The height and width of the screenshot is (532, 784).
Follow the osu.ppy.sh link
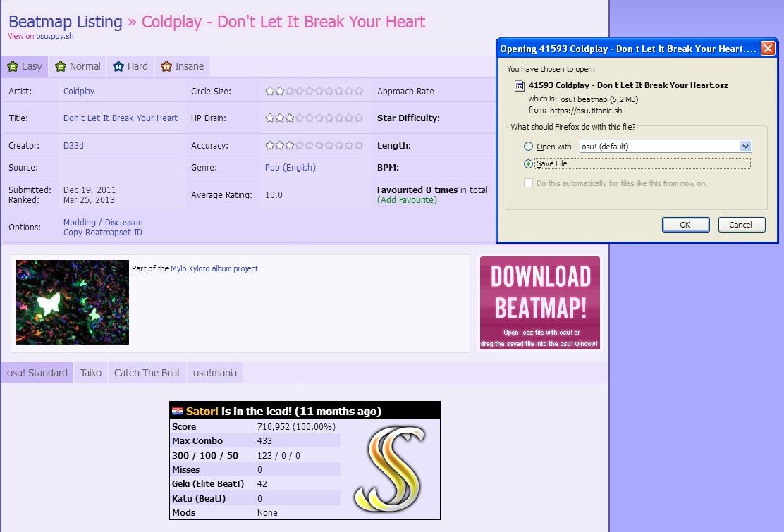coord(54,36)
